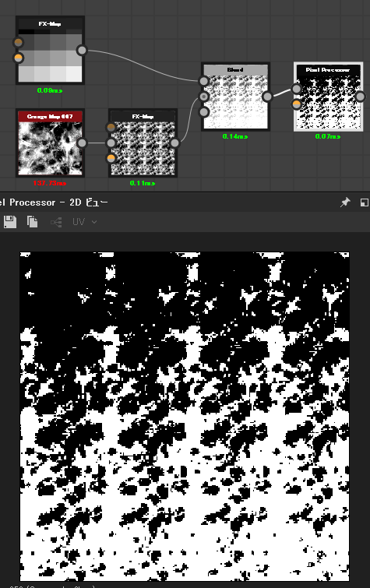
Task: Click the dark orange top pin of lower FX-Map
Action: pyautogui.click(x=111, y=128)
